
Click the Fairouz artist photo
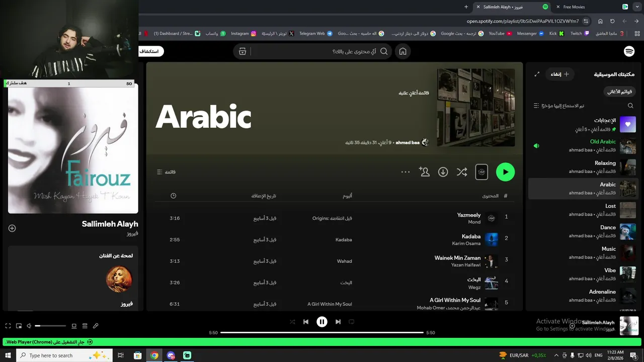(x=119, y=279)
